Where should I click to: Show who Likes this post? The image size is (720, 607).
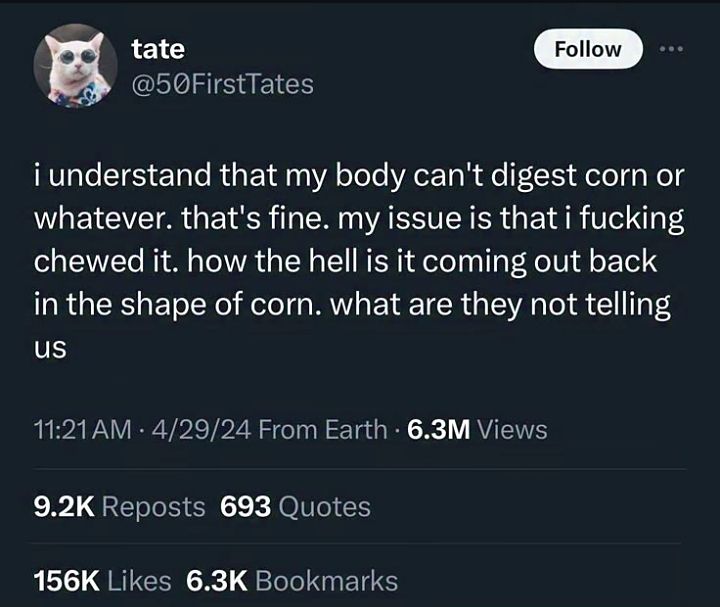(x=139, y=581)
